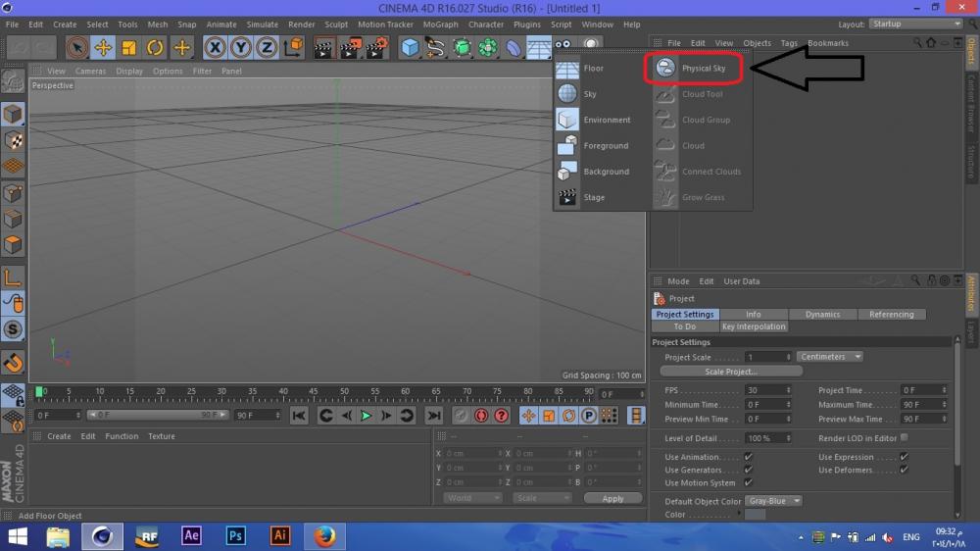
Task: Click the Record Active Objects button
Action: [461, 416]
